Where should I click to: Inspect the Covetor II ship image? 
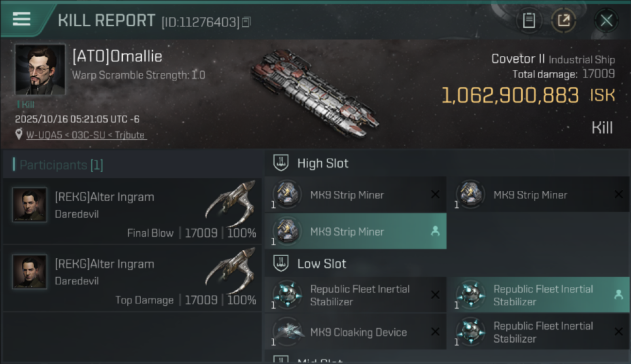click(x=315, y=92)
